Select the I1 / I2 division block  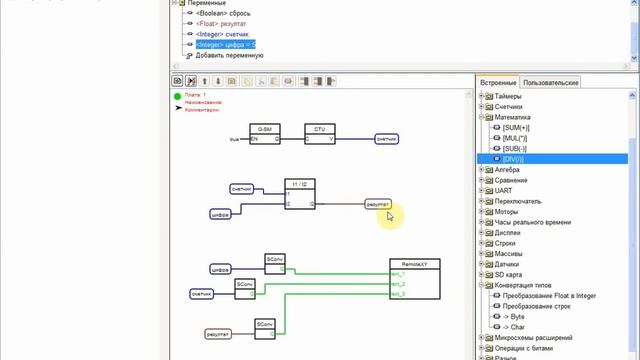click(x=300, y=194)
